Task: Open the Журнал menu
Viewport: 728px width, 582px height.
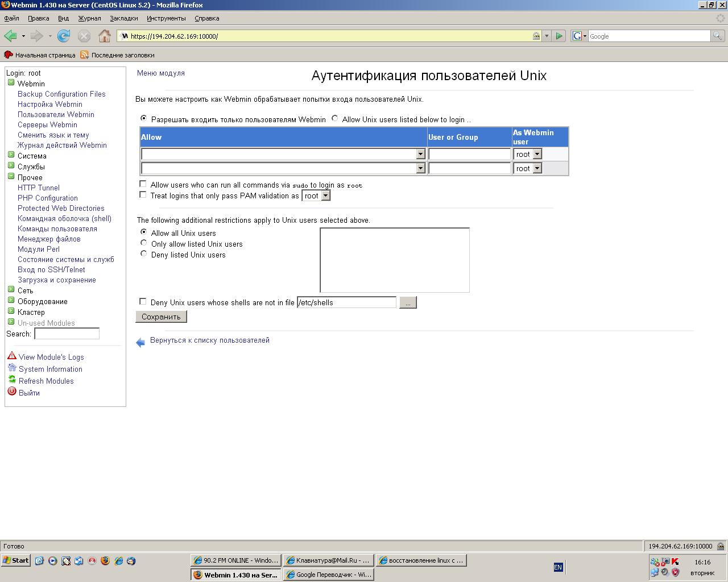Action: 89,18
